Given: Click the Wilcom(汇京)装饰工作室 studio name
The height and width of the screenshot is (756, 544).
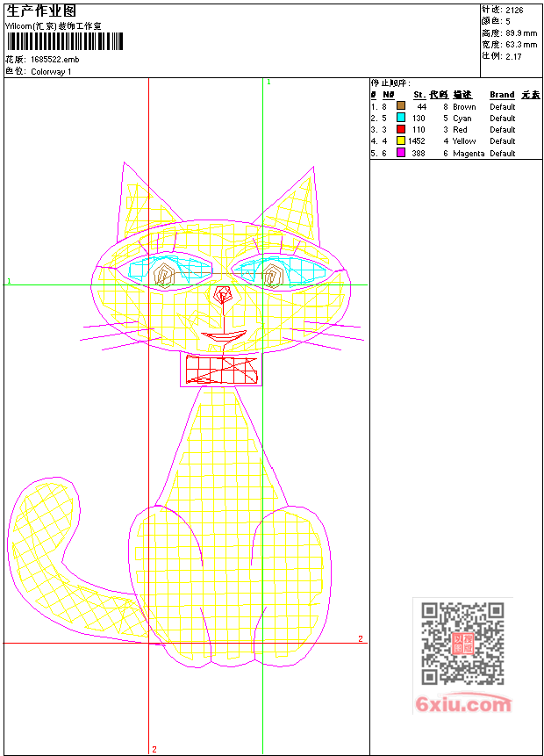Looking at the screenshot, I should click(x=53, y=26).
